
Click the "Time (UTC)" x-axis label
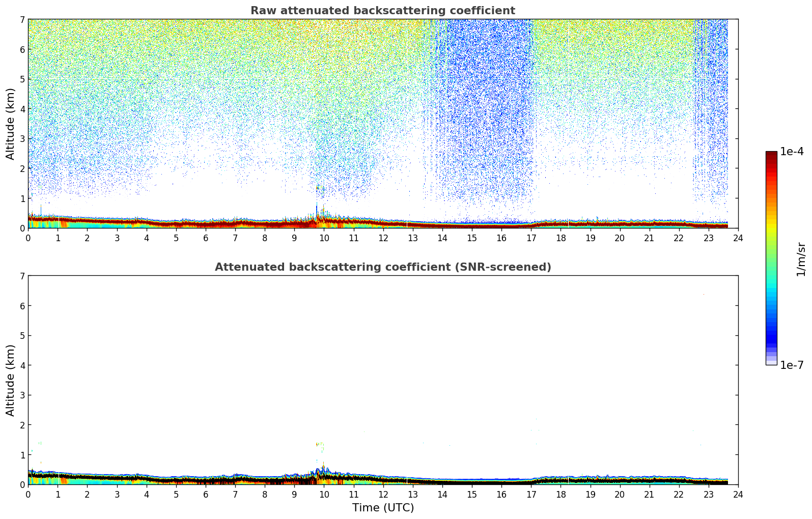click(x=383, y=508)
